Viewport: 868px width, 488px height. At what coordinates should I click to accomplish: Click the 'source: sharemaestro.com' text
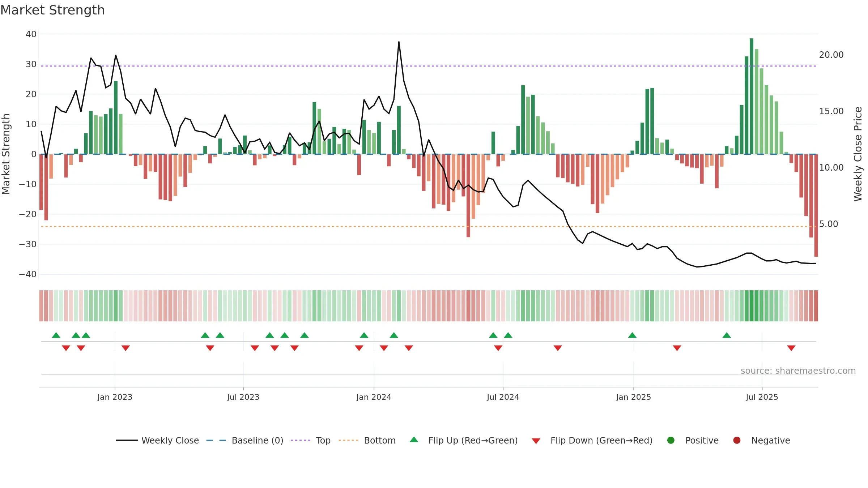click(x=798, y=371)
